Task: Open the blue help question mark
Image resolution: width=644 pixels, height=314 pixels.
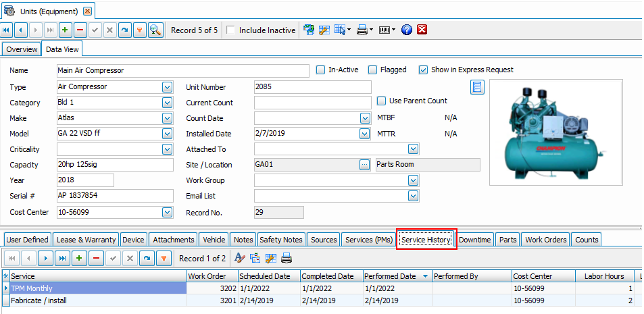Action: click(x=407, y=30)
